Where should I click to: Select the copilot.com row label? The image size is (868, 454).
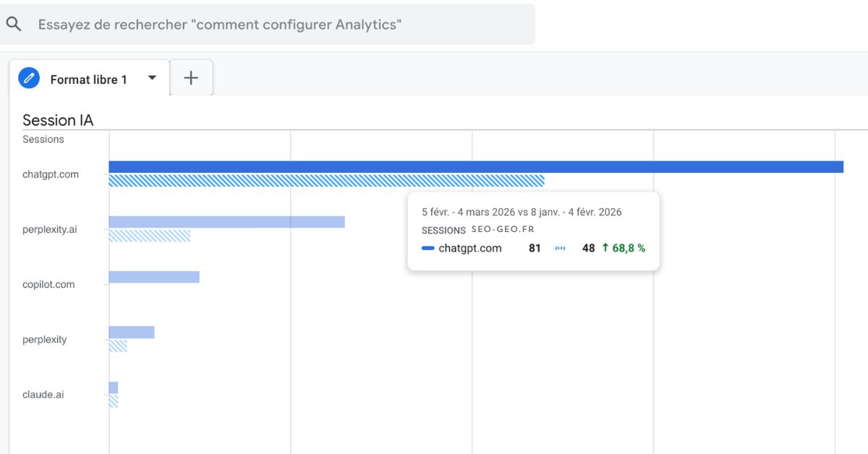[48, 284]
